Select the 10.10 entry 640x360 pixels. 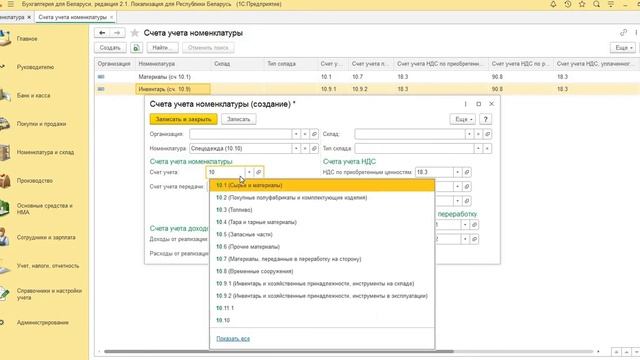point(322,320)
